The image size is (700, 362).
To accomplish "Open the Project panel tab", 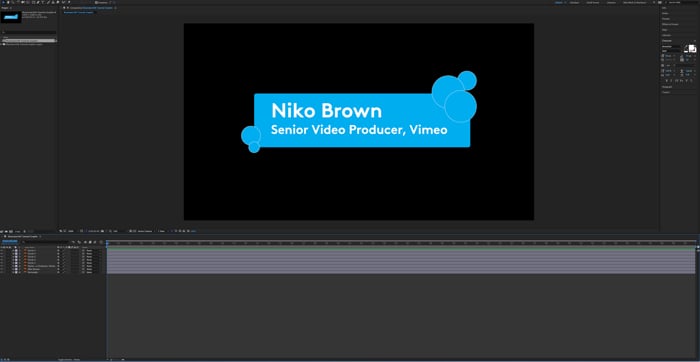I will click(4, 8).
